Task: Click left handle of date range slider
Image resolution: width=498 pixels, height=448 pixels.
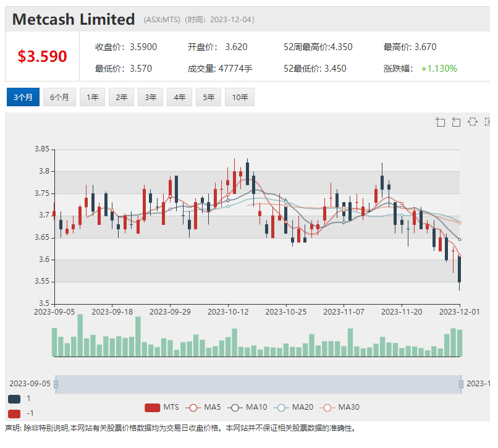Action: [56, 384]
